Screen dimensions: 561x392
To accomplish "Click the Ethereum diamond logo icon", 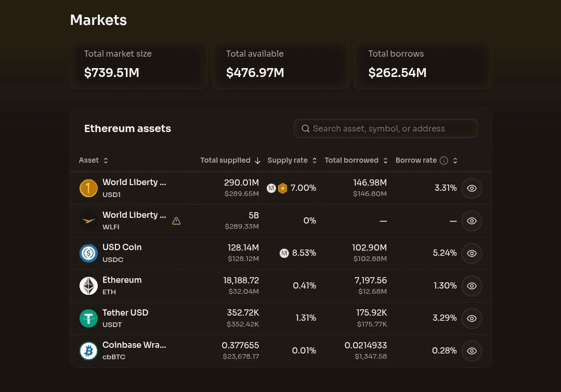I will [x=88, y=286].
